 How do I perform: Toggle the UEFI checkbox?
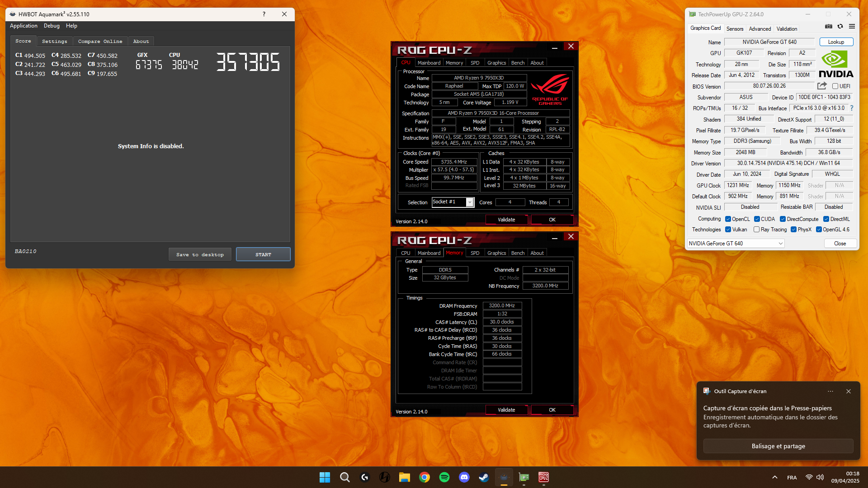835,86
